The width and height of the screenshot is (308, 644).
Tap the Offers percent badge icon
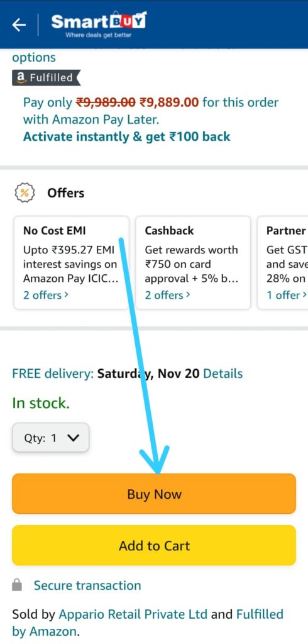(25, 193)
